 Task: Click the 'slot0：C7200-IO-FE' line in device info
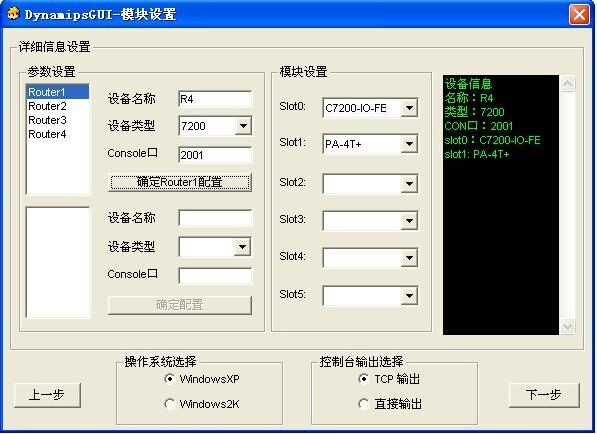coord(492,140)
